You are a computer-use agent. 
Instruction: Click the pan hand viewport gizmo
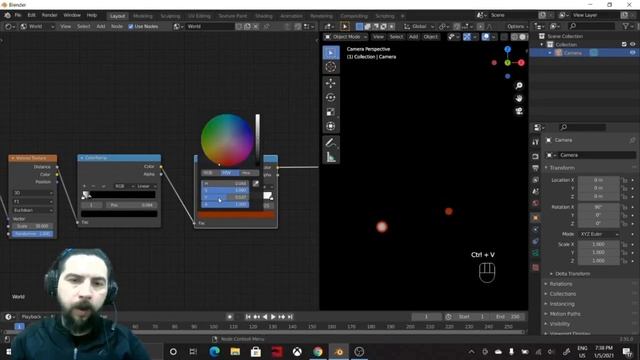(x=519, y=98)
